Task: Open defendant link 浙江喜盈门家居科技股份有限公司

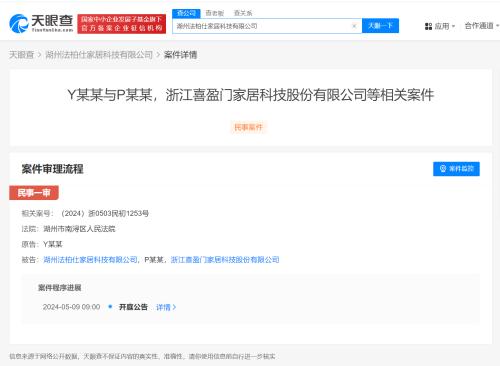Action: pos(225,259)
